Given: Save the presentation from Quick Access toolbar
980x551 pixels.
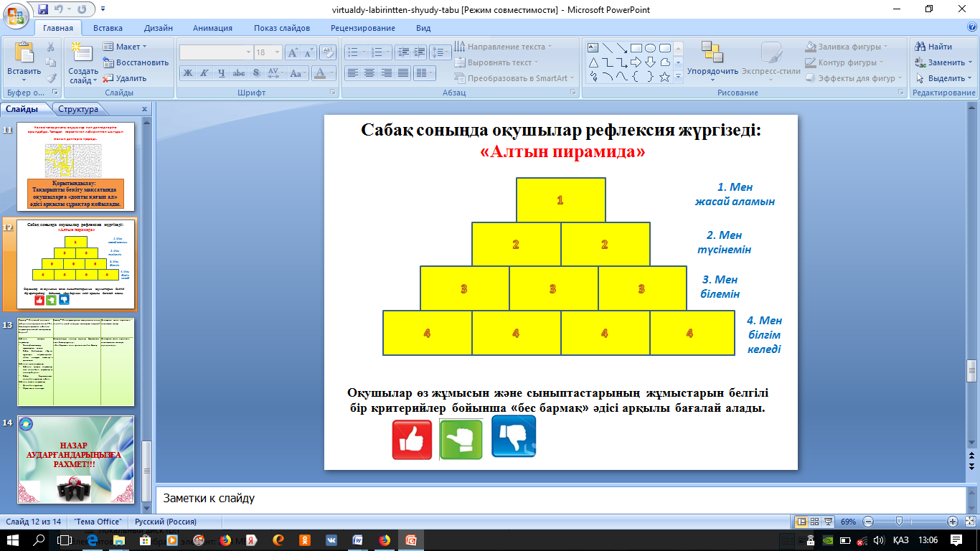Looking at the screenshot, I should coord(43,9).
